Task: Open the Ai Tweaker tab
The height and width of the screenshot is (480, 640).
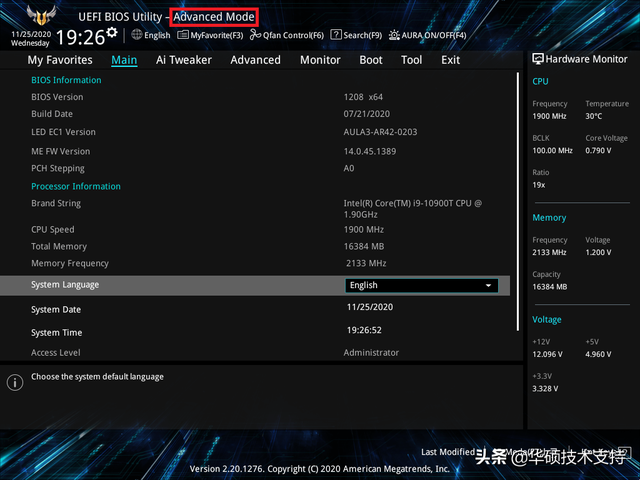Action: 184,60
